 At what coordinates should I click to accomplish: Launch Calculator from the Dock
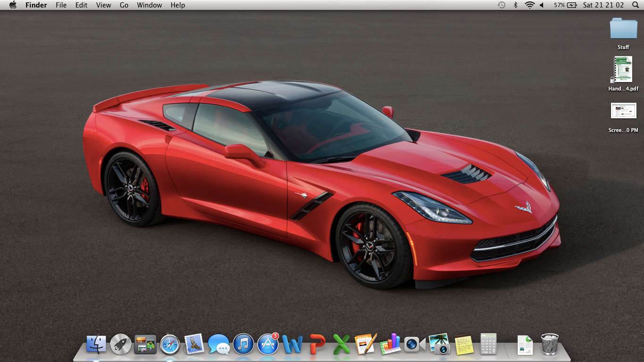click(x=488, y=344)
